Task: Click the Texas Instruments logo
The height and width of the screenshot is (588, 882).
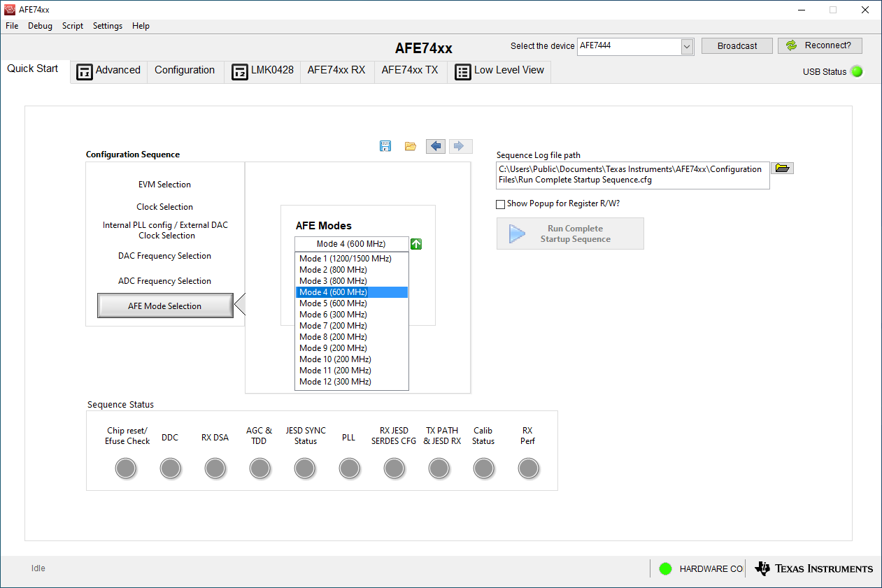Action: click(814, 568)
